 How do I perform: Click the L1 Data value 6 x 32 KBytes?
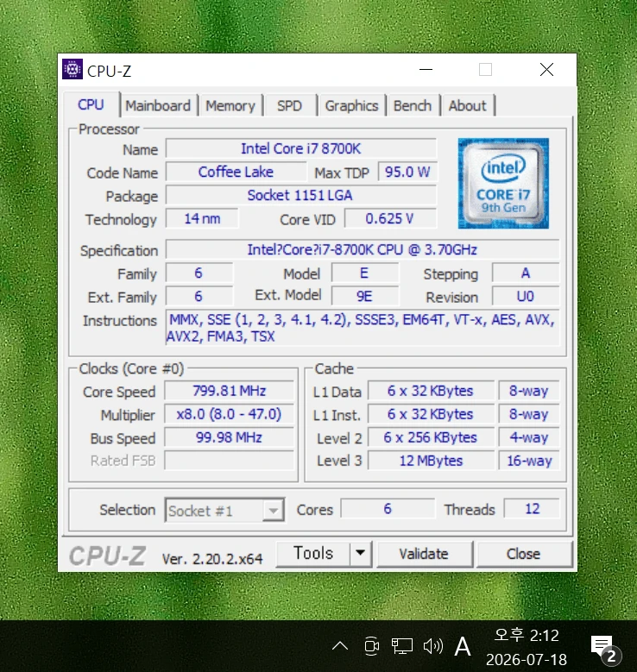(431, 391)
